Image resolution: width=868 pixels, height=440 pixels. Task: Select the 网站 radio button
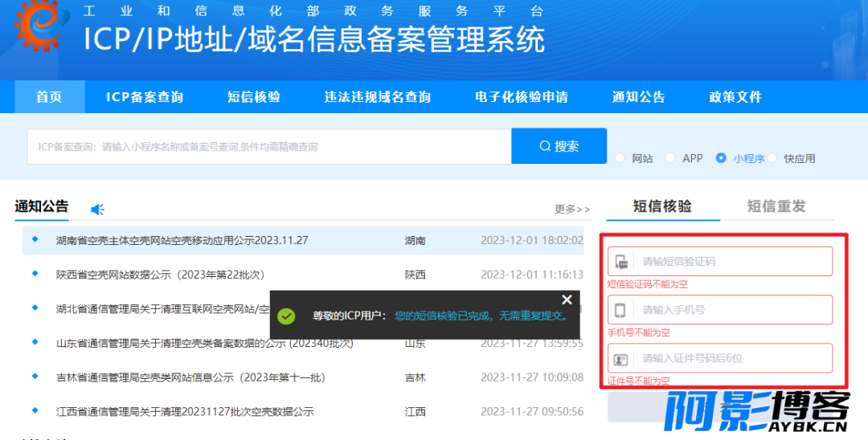coord(620,158)
